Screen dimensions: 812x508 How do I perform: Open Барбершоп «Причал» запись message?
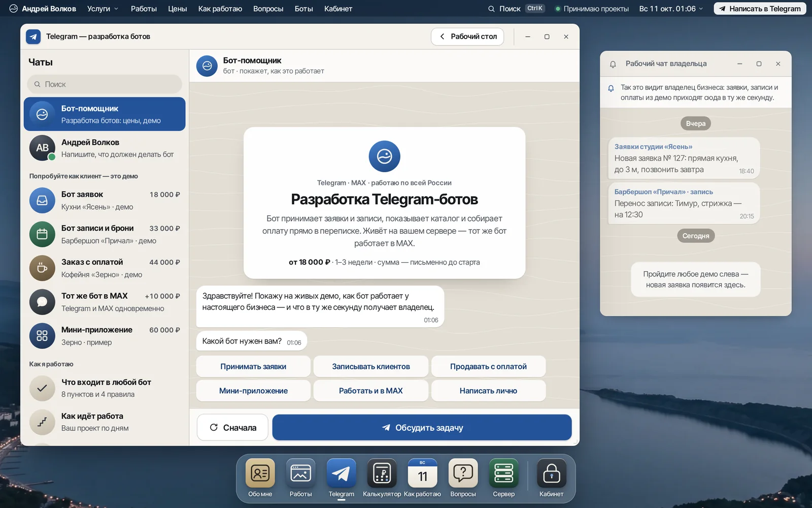click(x=684, y=203)
